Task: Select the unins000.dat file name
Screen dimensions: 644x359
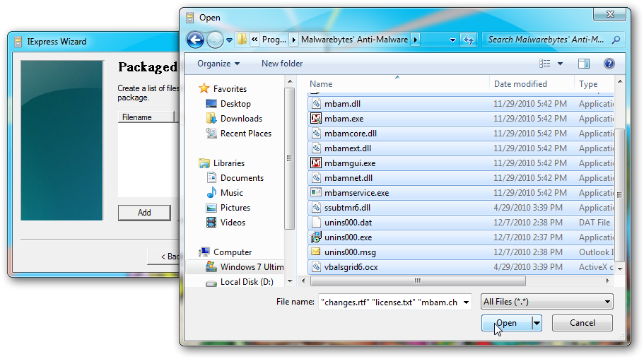Action: click(348, 223)
